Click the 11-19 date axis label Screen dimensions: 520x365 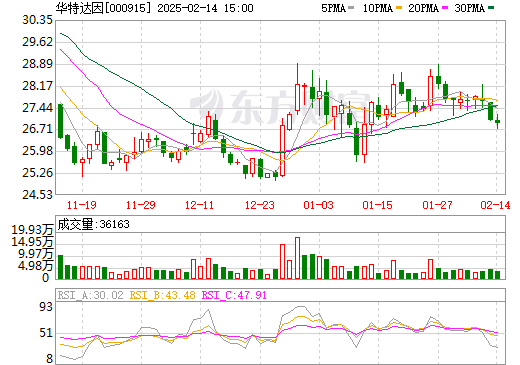tap(82, 205)
